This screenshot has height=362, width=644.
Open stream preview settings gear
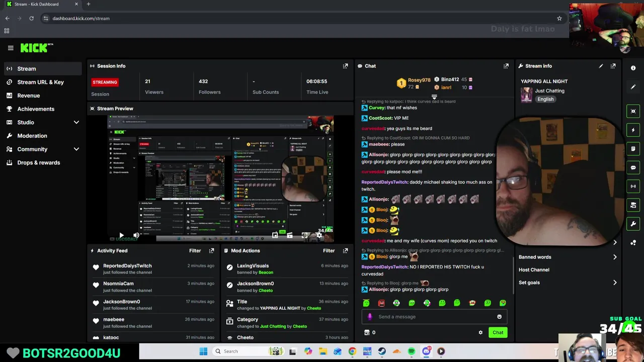tap(319, 235)
